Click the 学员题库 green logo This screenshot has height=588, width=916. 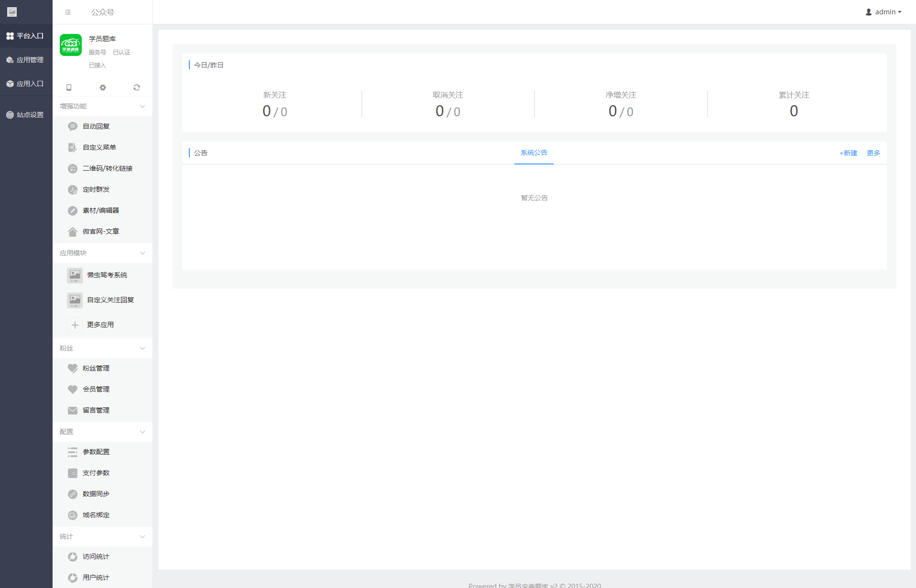coord(71,45)
